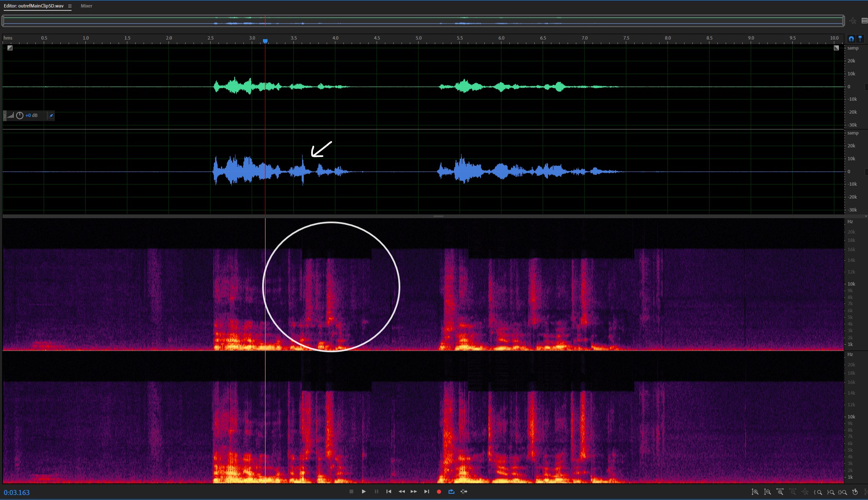Zoom in time horizontally
868x500 pixels.
780,492
